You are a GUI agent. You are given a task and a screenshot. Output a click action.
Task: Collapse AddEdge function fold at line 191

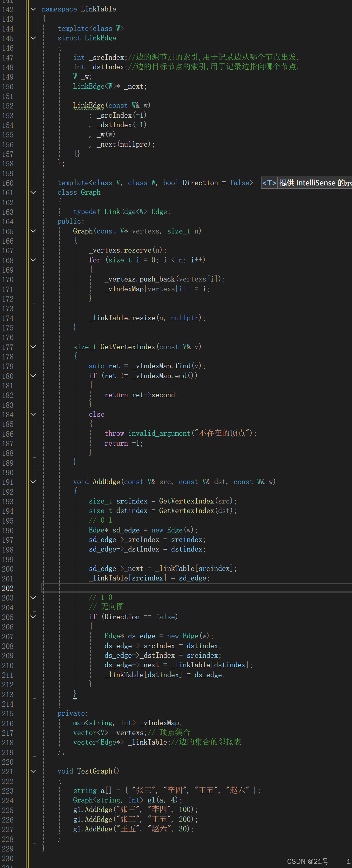[33, 482]
